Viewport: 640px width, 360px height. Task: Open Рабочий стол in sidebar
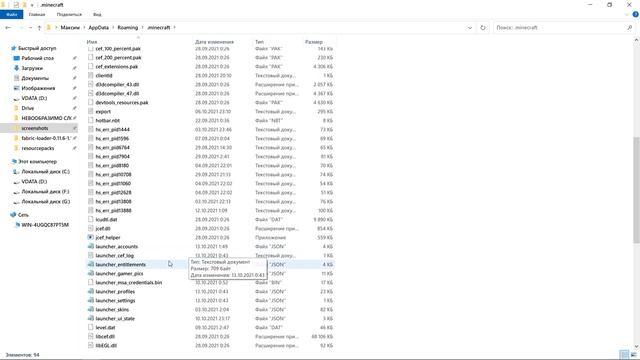click(38, 58)
